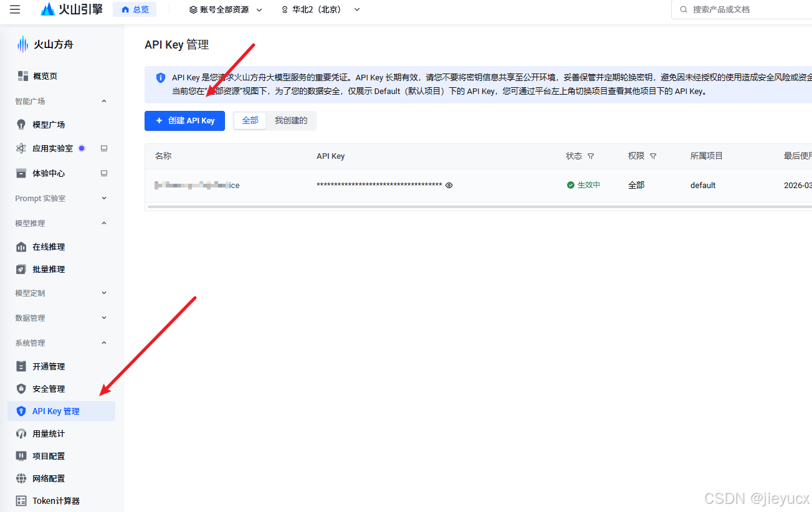The height and width of the screenshot is (512, 812).
Task: Expand the 账号全部资源 dropdown
Action: [x=226, y=9]
